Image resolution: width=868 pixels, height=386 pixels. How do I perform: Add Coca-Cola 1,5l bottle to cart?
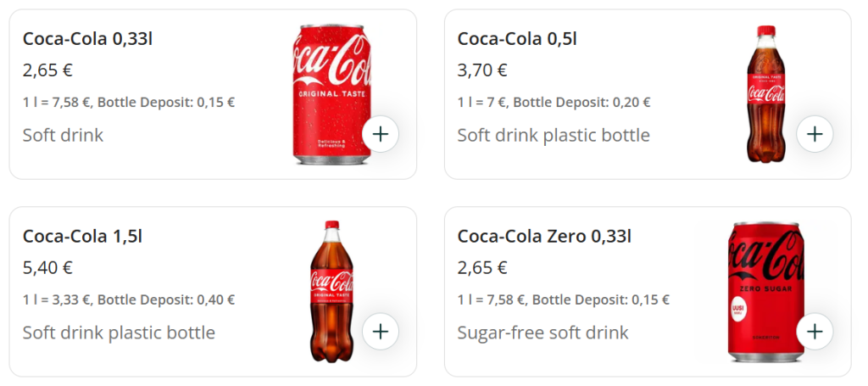tap(380, 332)
